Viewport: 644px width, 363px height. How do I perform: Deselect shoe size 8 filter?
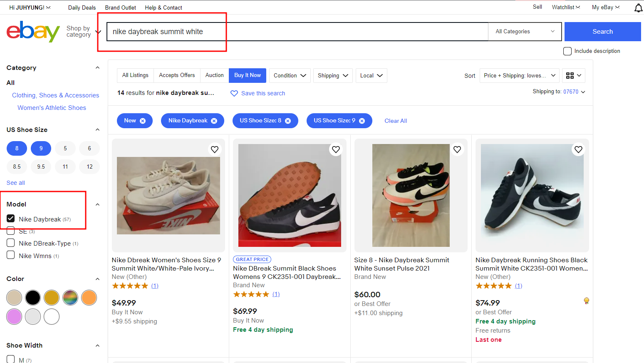[x=17, y=148]
